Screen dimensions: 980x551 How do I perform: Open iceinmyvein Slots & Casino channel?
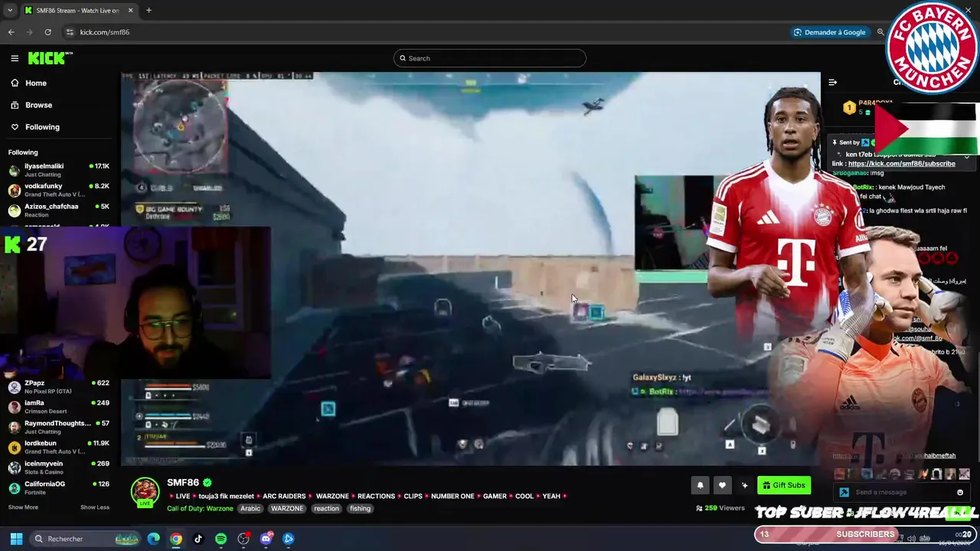pyautogui.click(x=59, y=467)
